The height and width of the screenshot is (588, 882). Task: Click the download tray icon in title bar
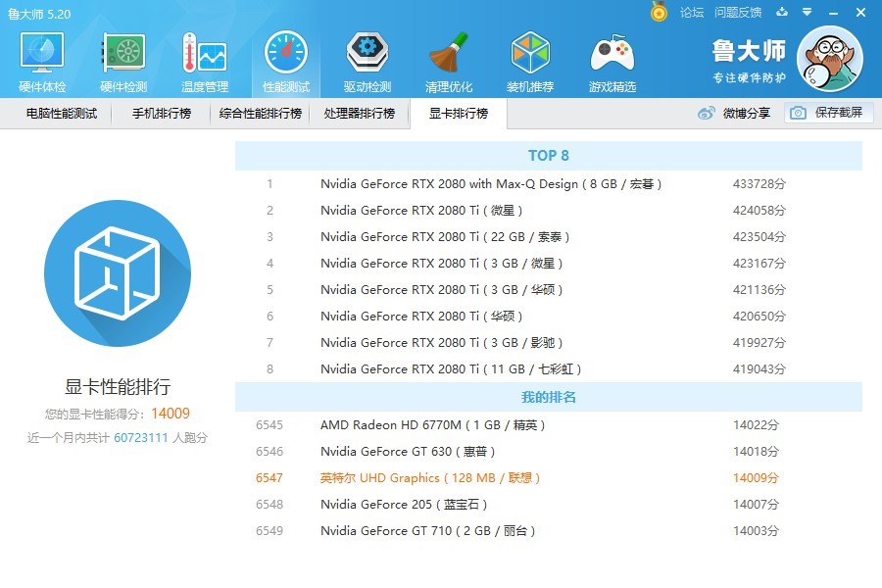click(782, 13)
